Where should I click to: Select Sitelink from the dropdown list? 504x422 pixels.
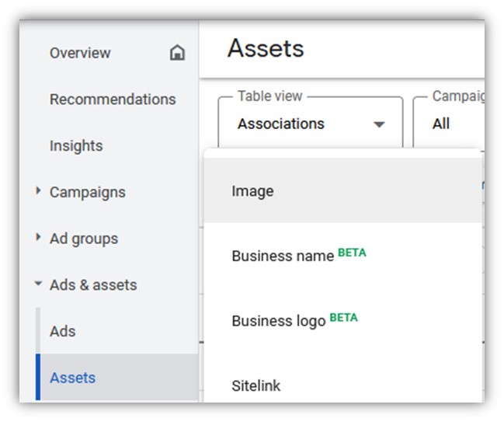click(256, 385)
